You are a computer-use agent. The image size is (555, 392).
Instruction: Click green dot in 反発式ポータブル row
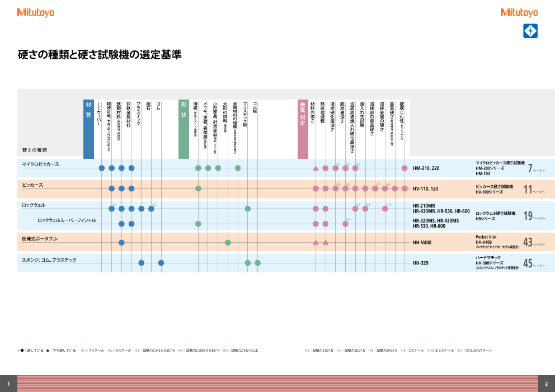pos(228,243)
